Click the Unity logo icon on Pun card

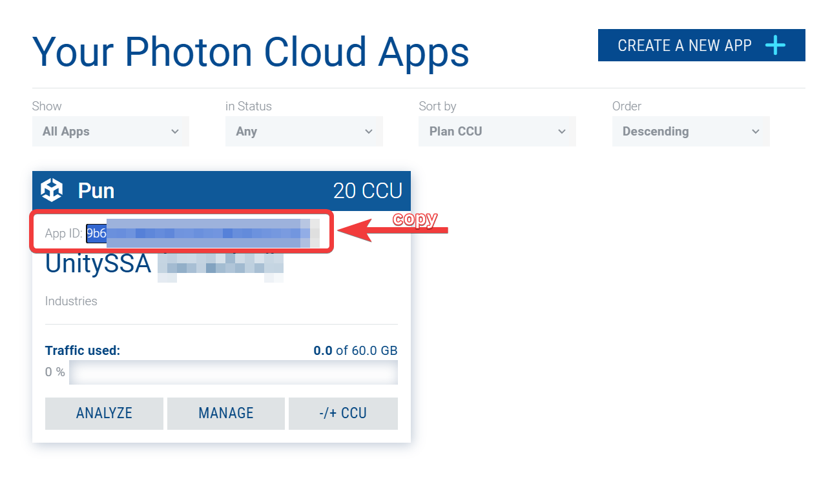(52, 190)
